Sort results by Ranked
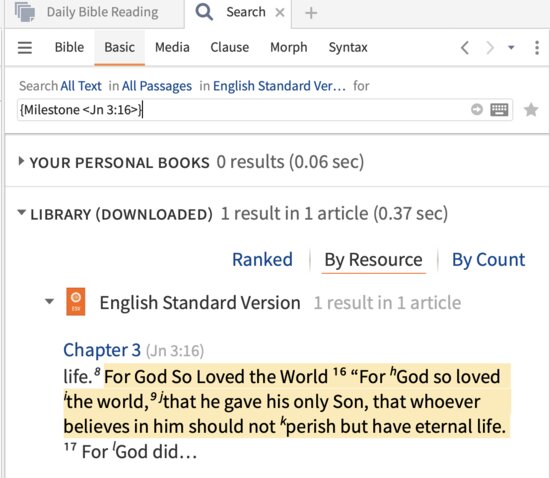The width and height of the screenshot is (550, 478). coord(262,260)
